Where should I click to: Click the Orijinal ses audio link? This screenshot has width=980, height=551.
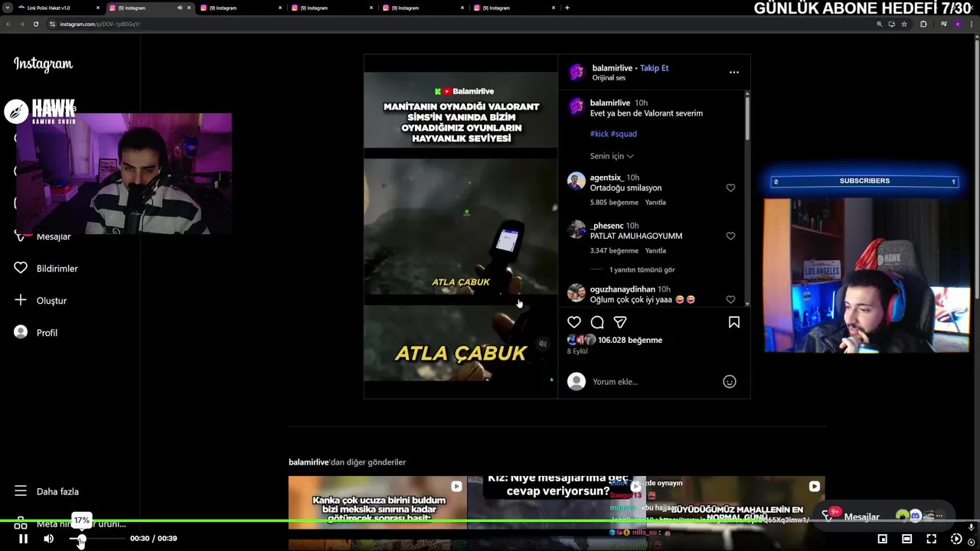(609, 78)
